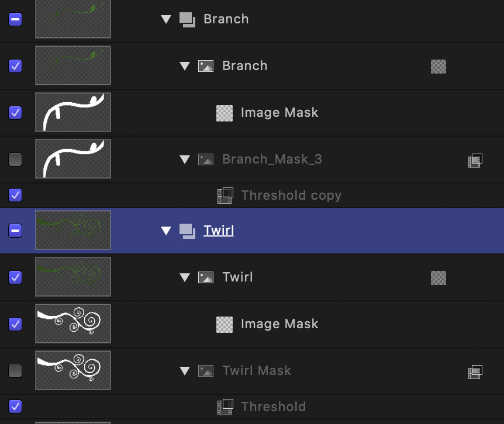Collapse the selected Twirl group triangle
The width and height of the screenshot is (504, 424).
click(166, 231)
